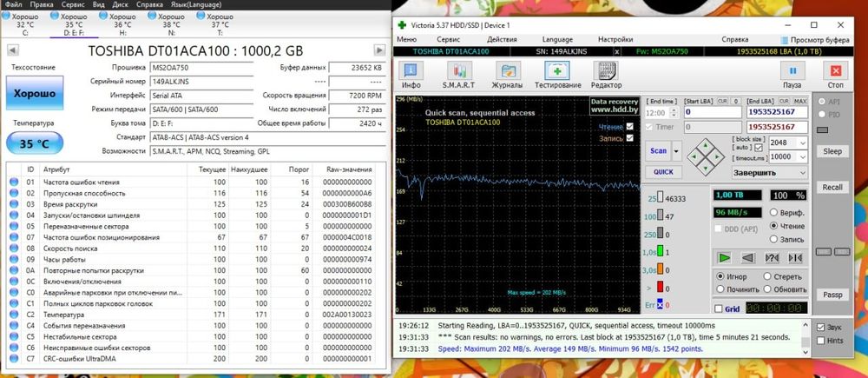Screen dimensions: 868x378
Task: Select the Тестирование testing icon
Action: tap(557, 71)
